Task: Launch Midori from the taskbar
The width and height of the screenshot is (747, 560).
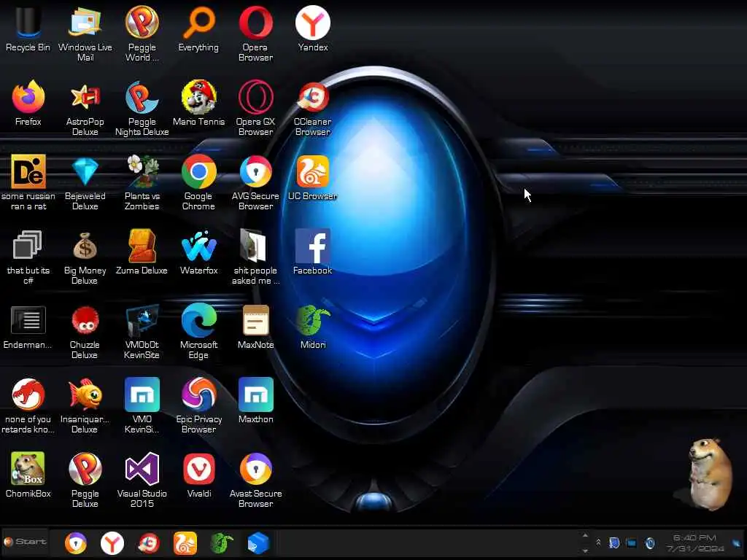Action: coord(222,542)
